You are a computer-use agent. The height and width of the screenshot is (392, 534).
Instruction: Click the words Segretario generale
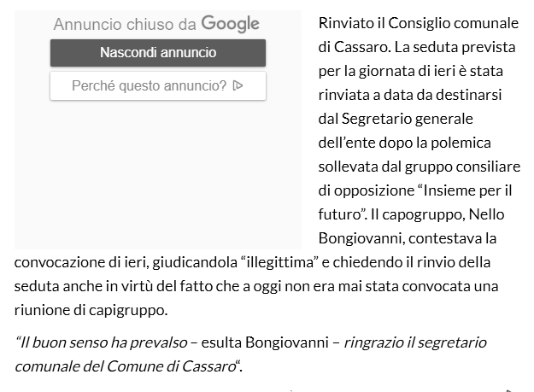pyautogui.click(x=408, y=119)
